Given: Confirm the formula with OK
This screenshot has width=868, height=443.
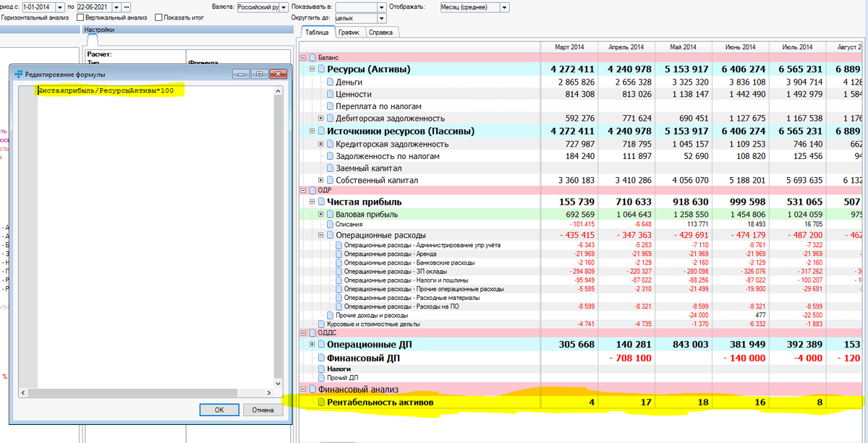Looking at the screenshot, I should (219, 410).
